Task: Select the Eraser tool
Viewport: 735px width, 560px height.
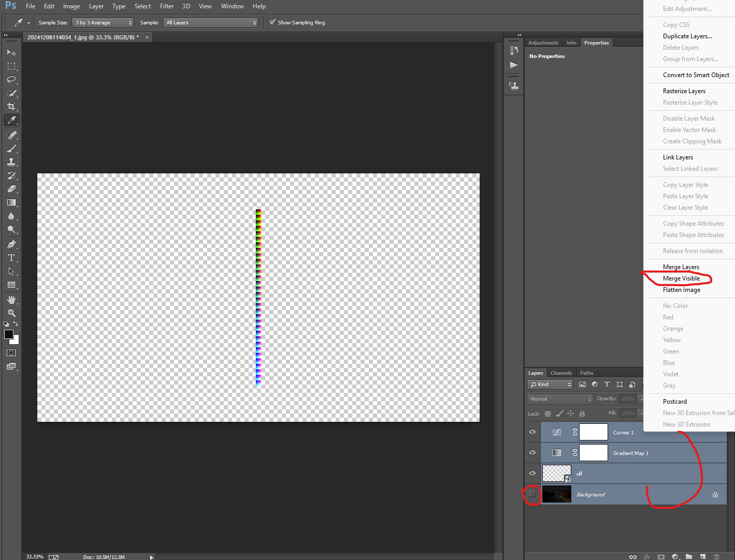Action: tap(11, 189)
